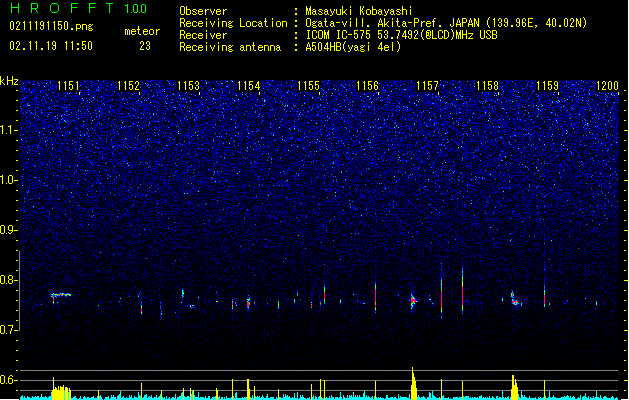Click the 1153 time marker
Viewport: 629px width, 400px height.
pos(188,85)
